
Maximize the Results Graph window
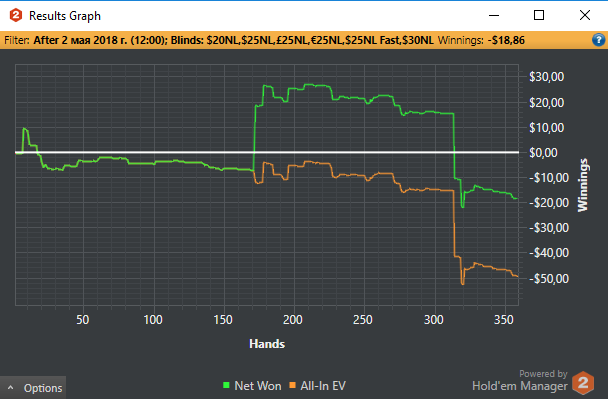(x=539, y=16)
